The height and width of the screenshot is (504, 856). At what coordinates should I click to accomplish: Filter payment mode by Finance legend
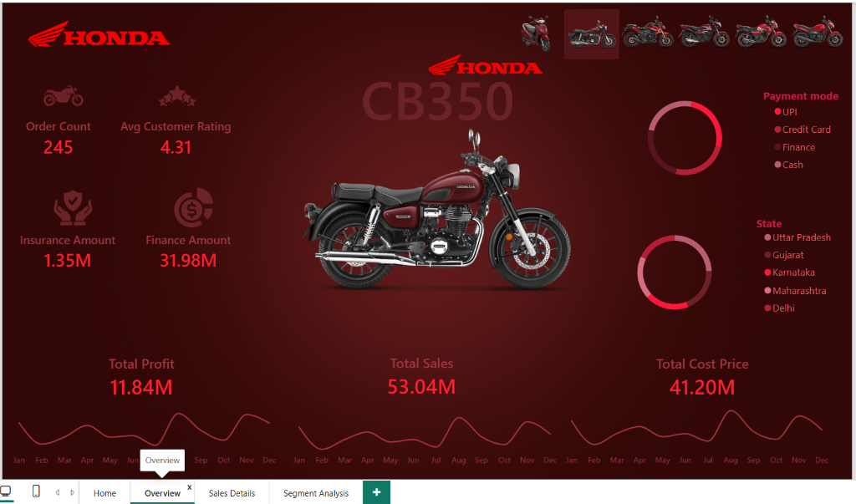tap(794, 147)
